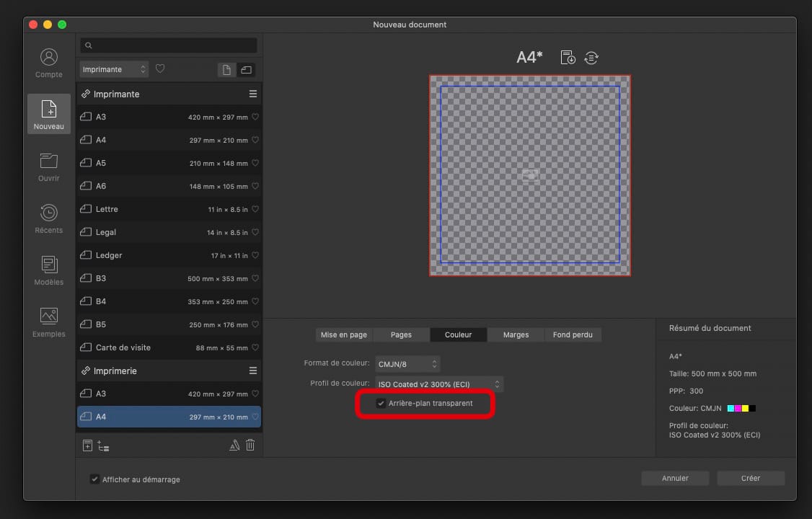Click the Résumé du document heading
This screenshot has height=519, width=812.
pyautogui.click(x=710, y=328)
